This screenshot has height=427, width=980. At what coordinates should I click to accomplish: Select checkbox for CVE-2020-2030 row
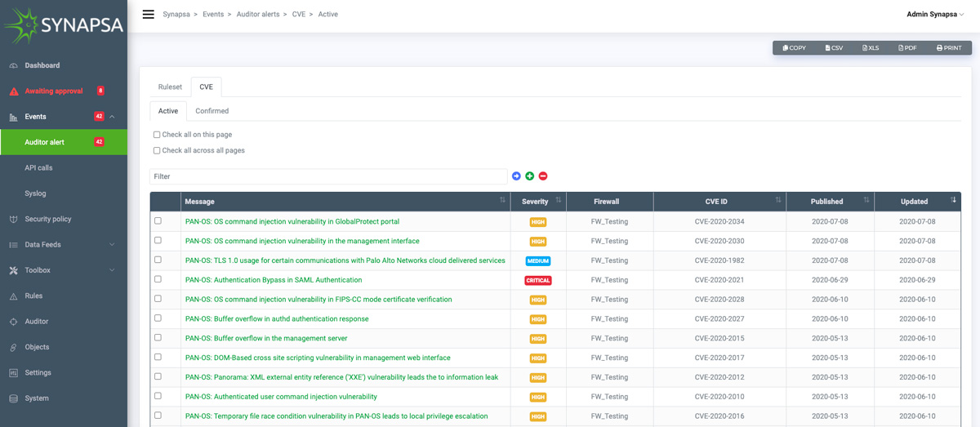point(158,241)
